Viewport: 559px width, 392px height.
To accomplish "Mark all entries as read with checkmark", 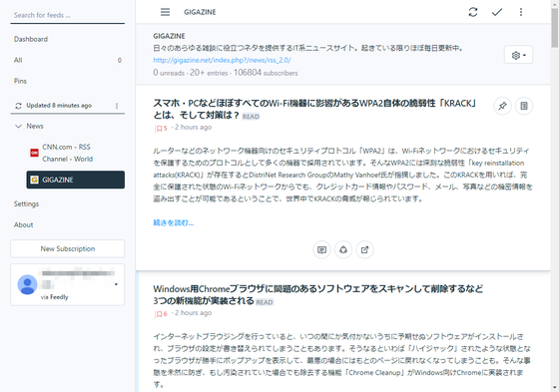I will (497, 12).
